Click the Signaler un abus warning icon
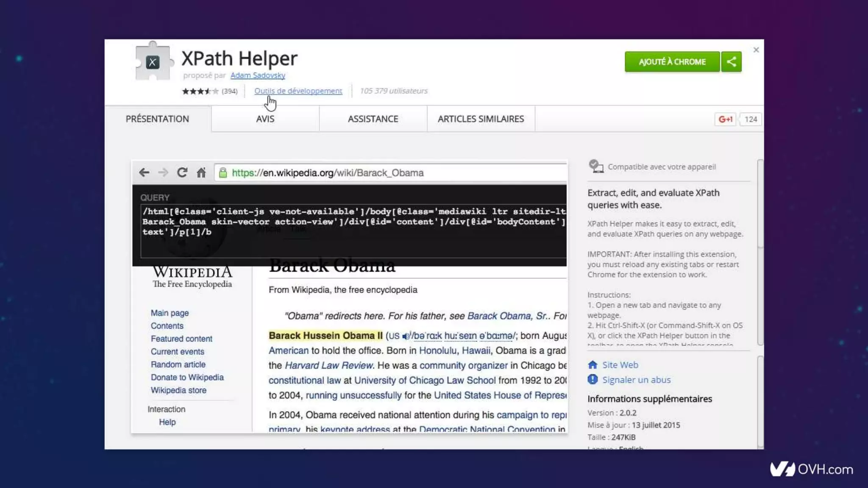The height and width of the screenshot is (488, 868). tap(593, 380)
